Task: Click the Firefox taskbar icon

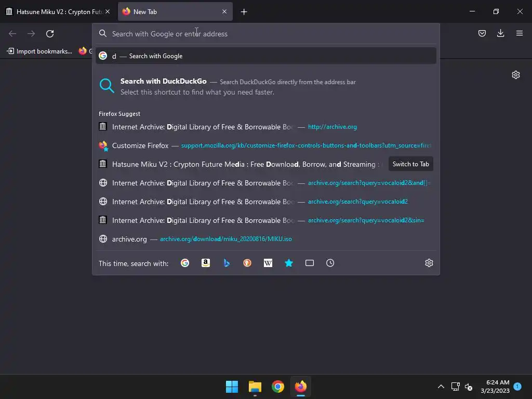Action: click(301, 387)
